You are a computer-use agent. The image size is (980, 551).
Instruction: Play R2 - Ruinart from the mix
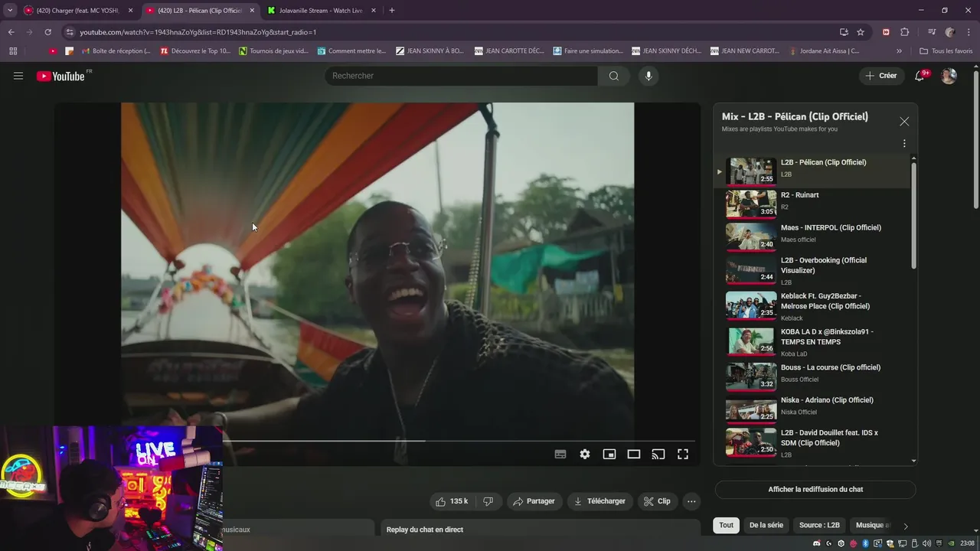(x=812, y=203)
